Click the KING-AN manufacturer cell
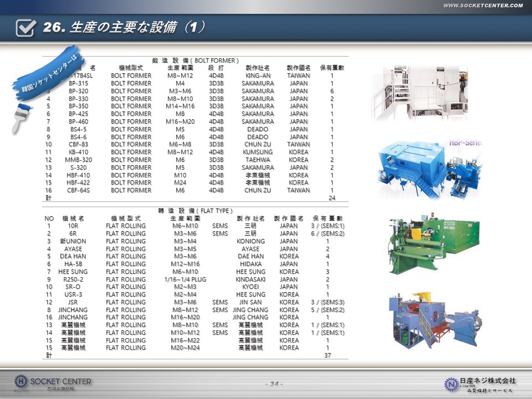The width and height of the screenshot is (532, 399). (258, 75)
